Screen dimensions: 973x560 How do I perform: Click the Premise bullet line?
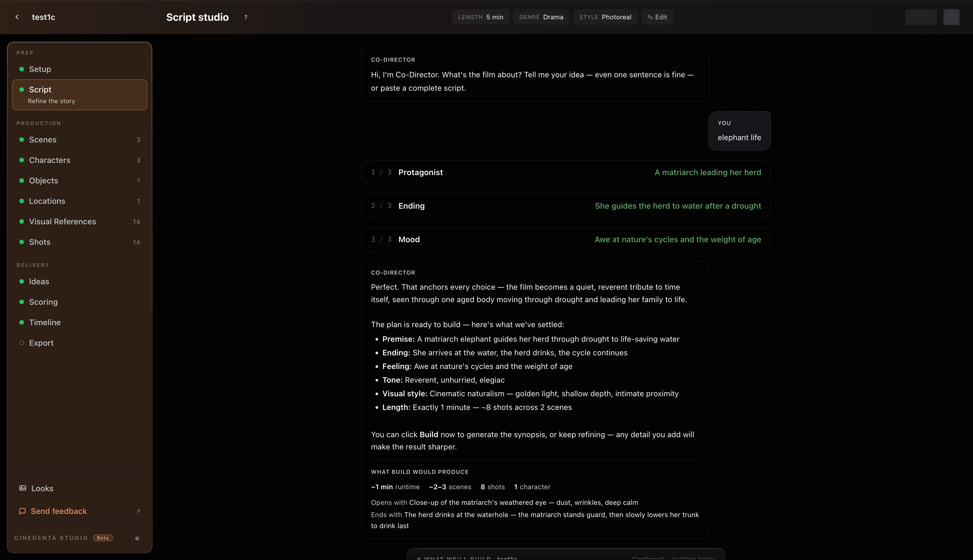(x=531, y=339)
